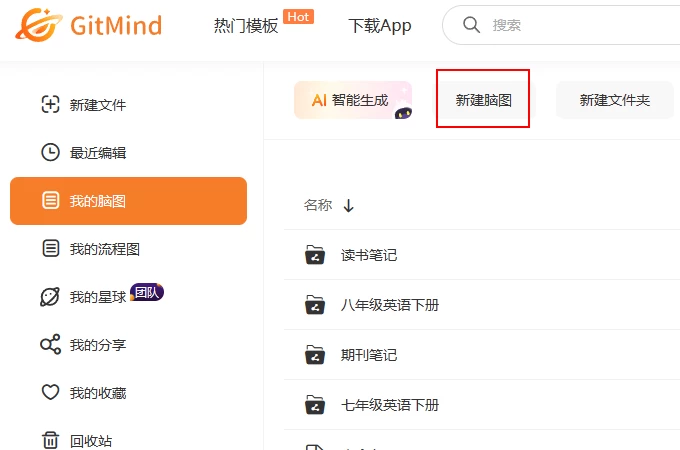Click the trash can 回收站 icon
Image resolution: width=680 pixels, height=450 pixels.
click(x=50, y=440)
